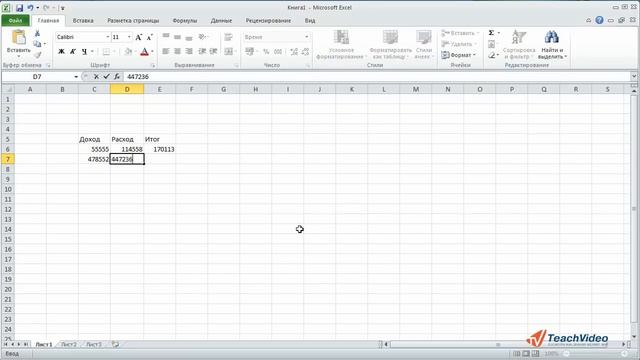This screenshot has height=360, width=640.
Task: Switch to the Лист2 sheet tab
Action: tap(69, 344)
